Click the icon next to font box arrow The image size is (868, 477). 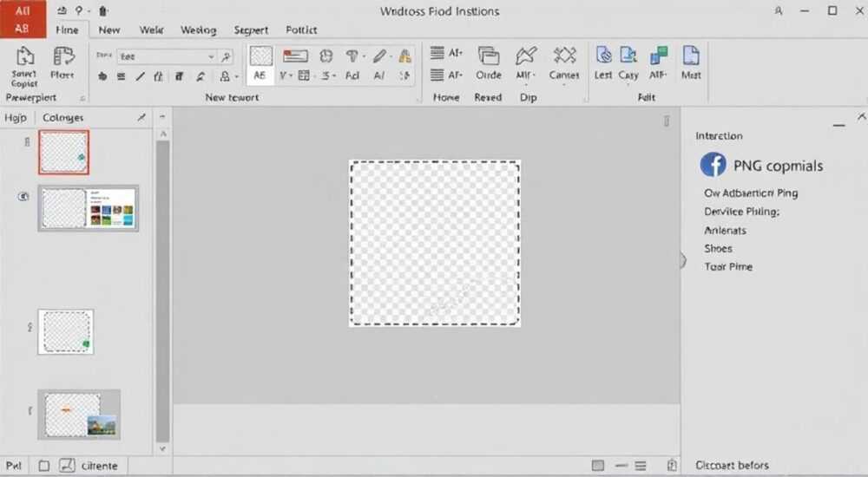(x=226, y=56)
